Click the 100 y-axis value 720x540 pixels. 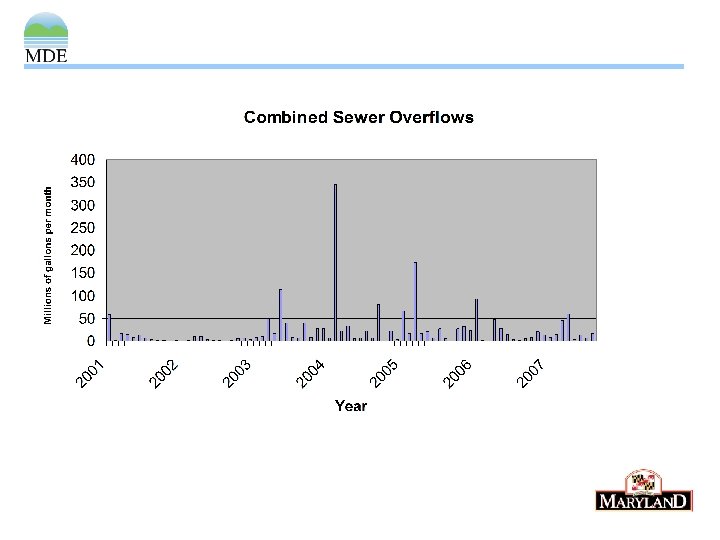pyautogui.click(x=83, y=296)
